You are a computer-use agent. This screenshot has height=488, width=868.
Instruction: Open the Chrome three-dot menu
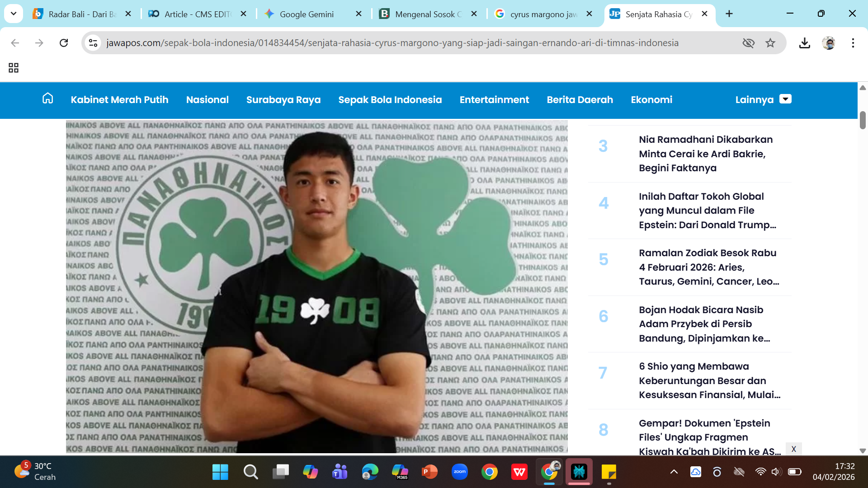tap(853, 43)
